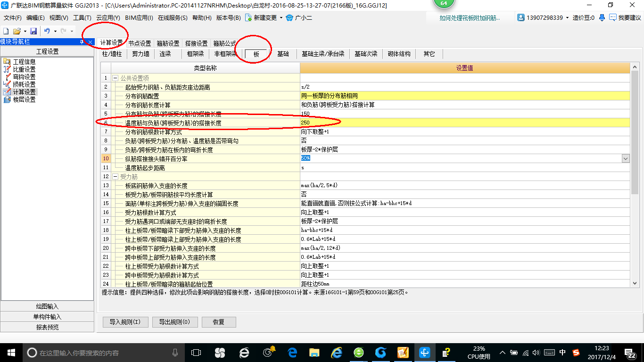Select 工程信息 in the navigation list
The width and height of the screenshot is (644, 362).
pyautogui.click(x=24, y=62)
